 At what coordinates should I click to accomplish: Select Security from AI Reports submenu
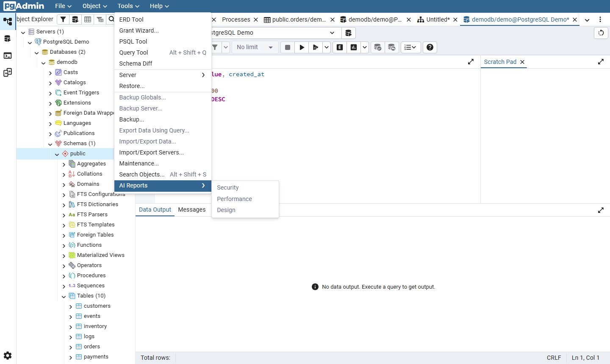click(245, 188)
